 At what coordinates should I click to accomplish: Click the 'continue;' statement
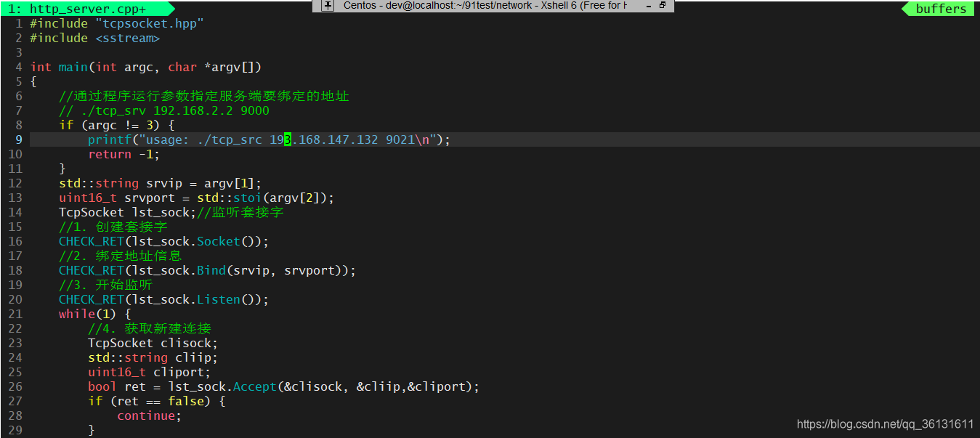coord(150,415)
